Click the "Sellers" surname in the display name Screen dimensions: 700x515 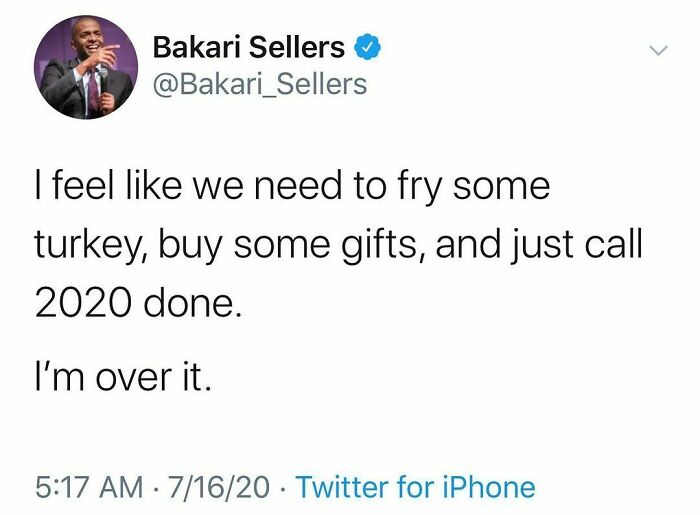tap(298, 46)
